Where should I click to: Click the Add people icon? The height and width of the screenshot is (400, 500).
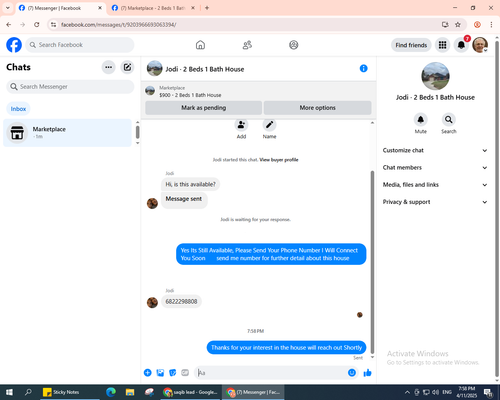[241, 125]
